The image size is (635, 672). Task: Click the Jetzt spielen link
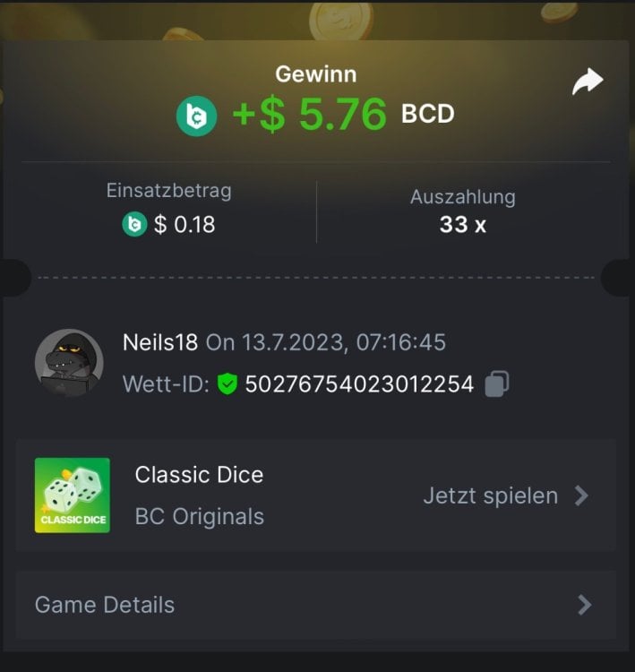click(491, 496)
